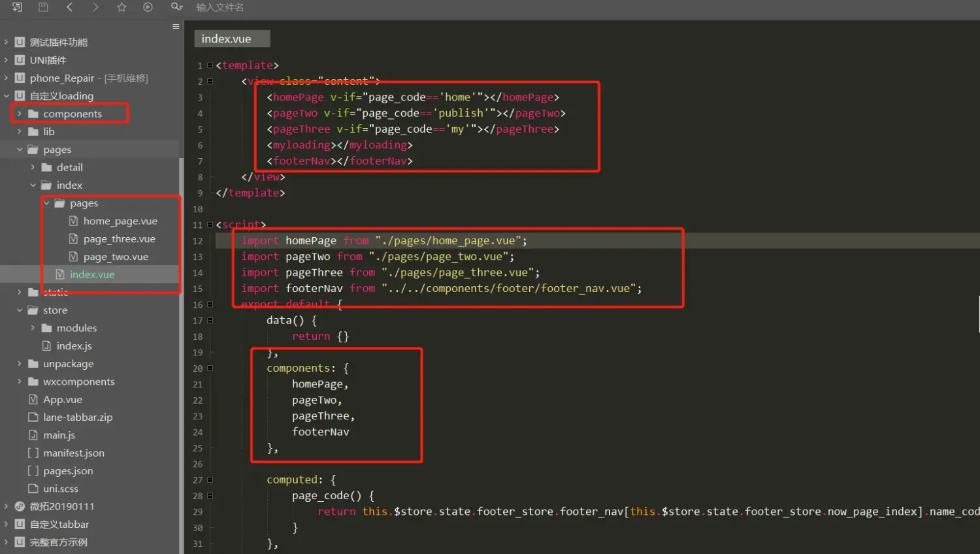Fold the components block at line 20

pyautogui.click(x=210, y=368)
